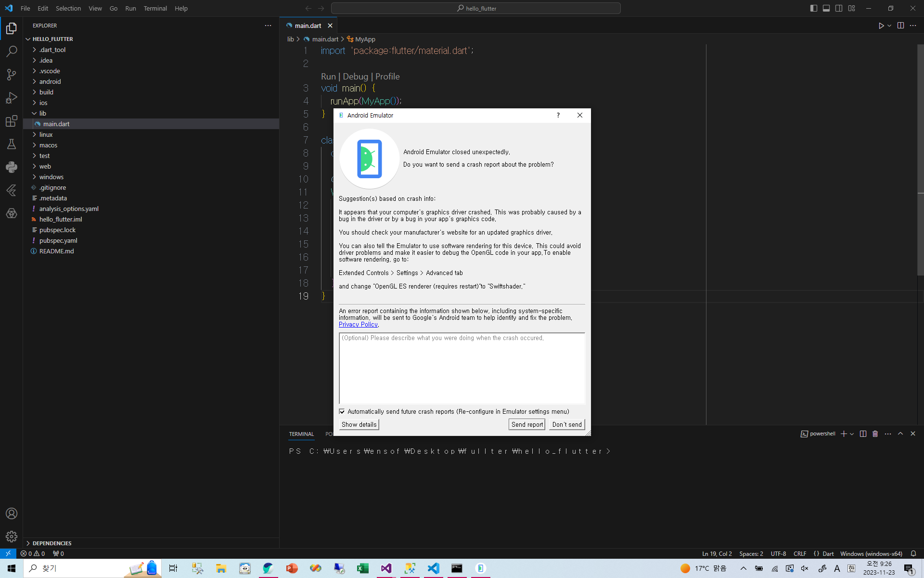Open README.md file
Viewport: 924px width, 578px height.
(56, 251)
